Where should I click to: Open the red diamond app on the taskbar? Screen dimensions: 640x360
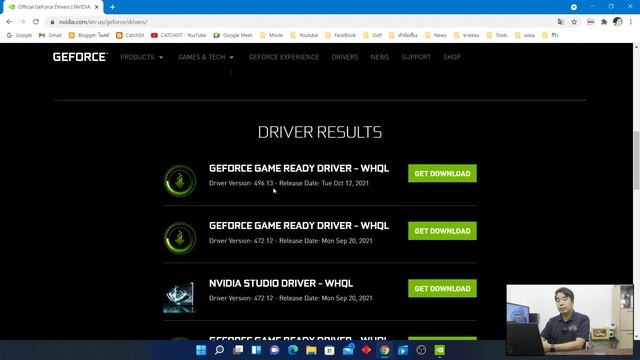coord(366,350)
